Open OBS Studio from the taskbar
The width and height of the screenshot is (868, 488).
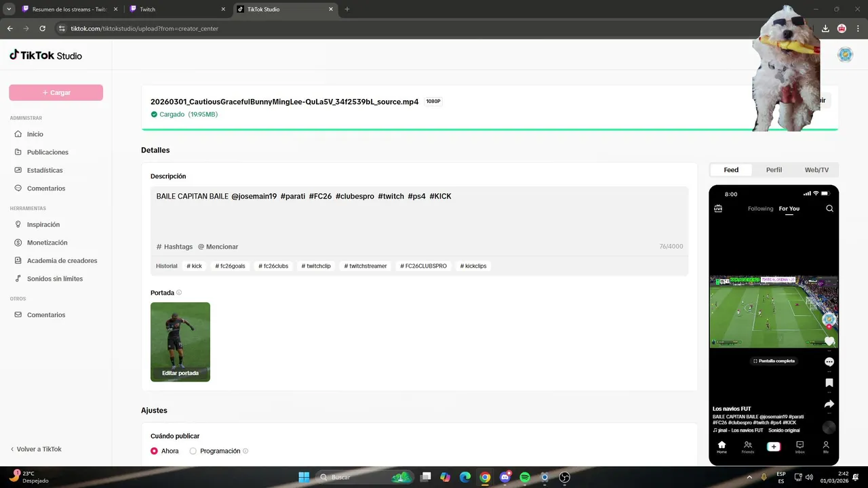564,477
